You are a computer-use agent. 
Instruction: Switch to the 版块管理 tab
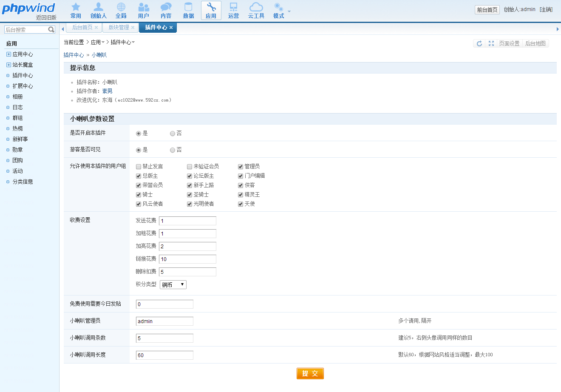point(119,27)
